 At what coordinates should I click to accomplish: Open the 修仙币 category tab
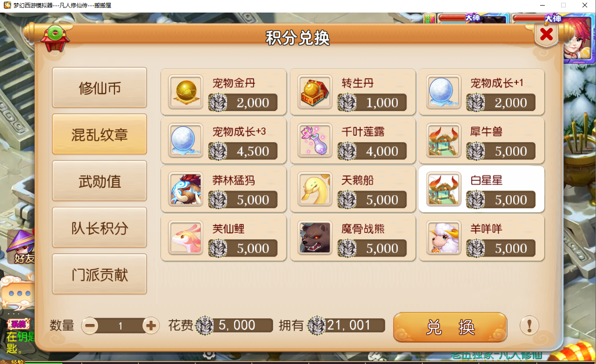pos(100,88)
